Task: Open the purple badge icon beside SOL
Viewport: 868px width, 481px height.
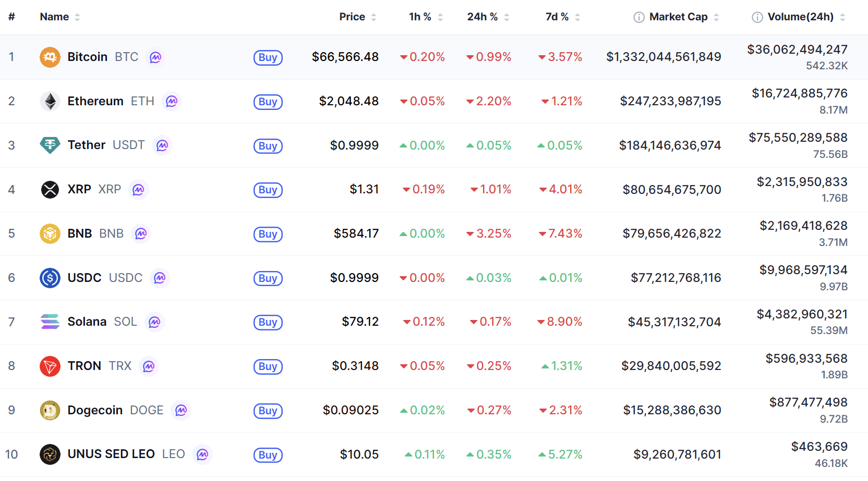Action: pos(154,322)
